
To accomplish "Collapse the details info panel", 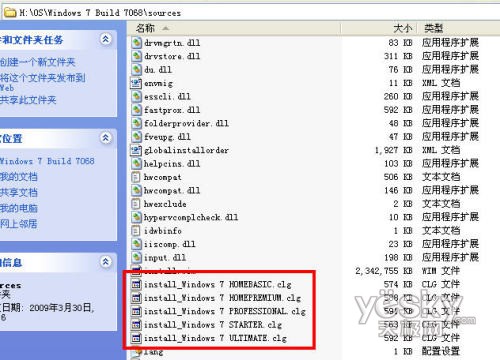I will tap(106, 262).
